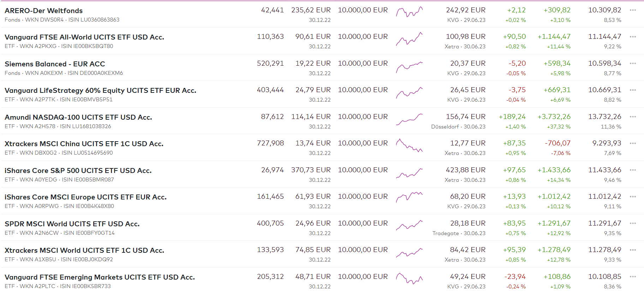Click sparkline chart for Vanguard Emerging Markets
Screen dimensions: 644x293
pos(409,279)
